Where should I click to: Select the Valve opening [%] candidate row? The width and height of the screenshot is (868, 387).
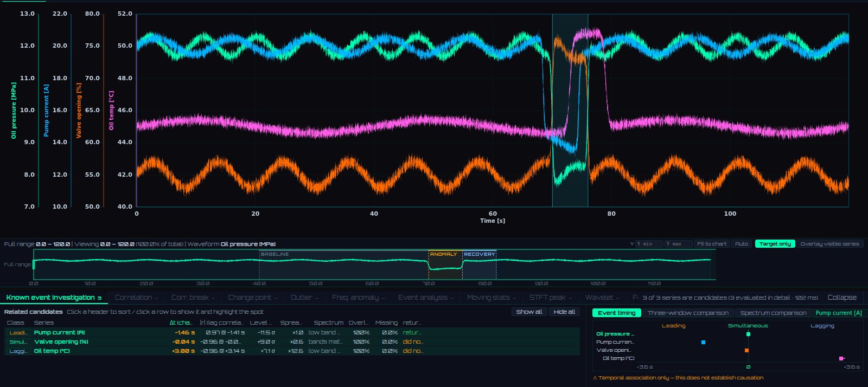[x=293, y=342]
